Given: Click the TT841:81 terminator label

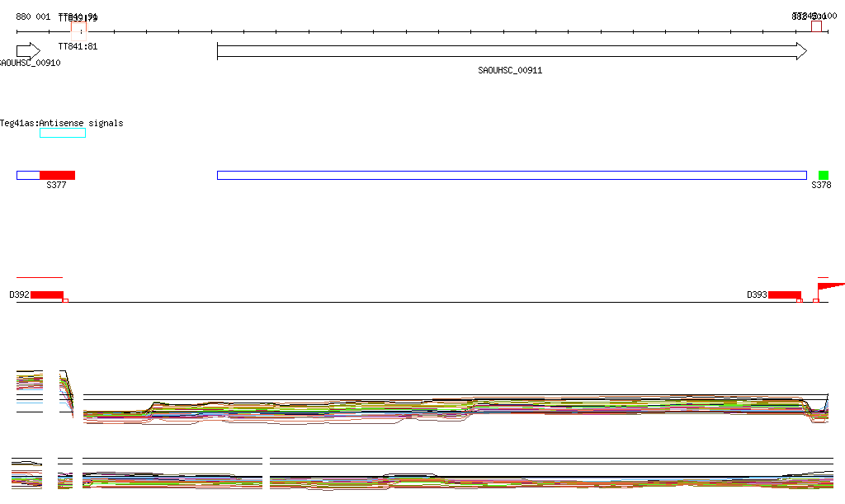Looking at the screenshot, I should click(x=78, y=47).
